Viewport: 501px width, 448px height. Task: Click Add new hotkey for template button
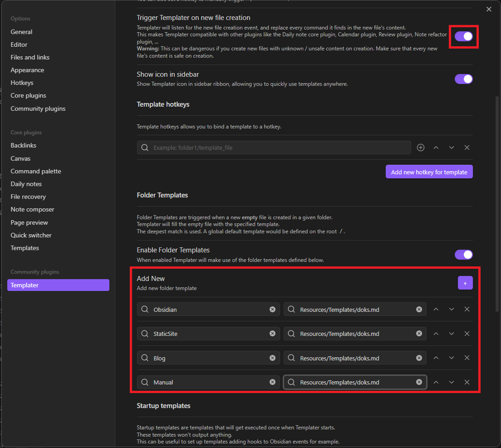[x=429, y=172]
